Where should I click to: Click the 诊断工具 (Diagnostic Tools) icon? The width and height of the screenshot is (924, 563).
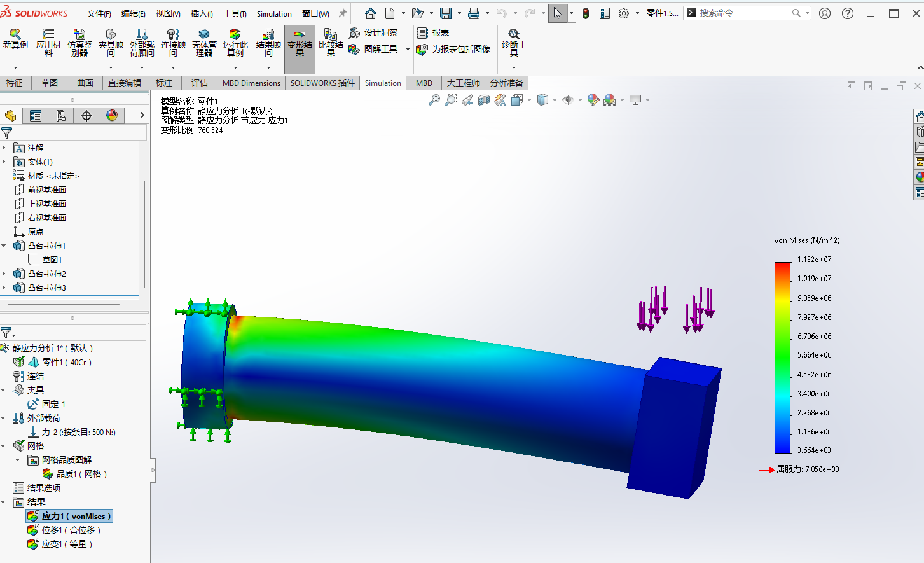(514, 39)
